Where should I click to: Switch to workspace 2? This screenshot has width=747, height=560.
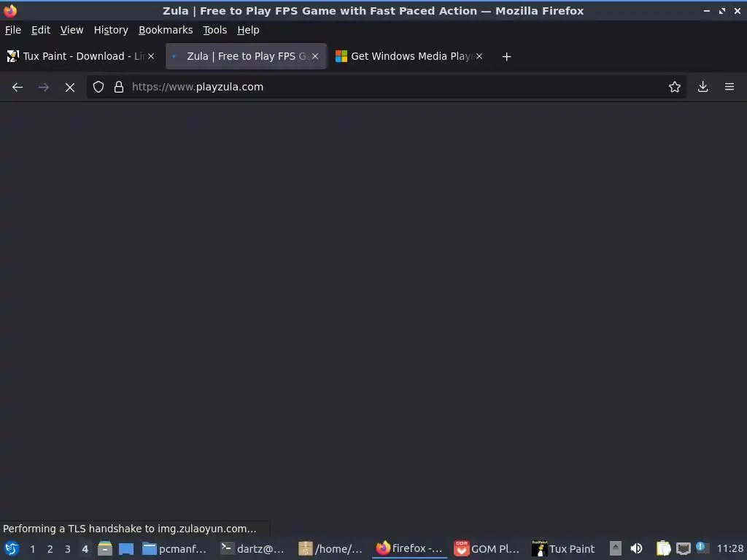click(x=50, y=549)
